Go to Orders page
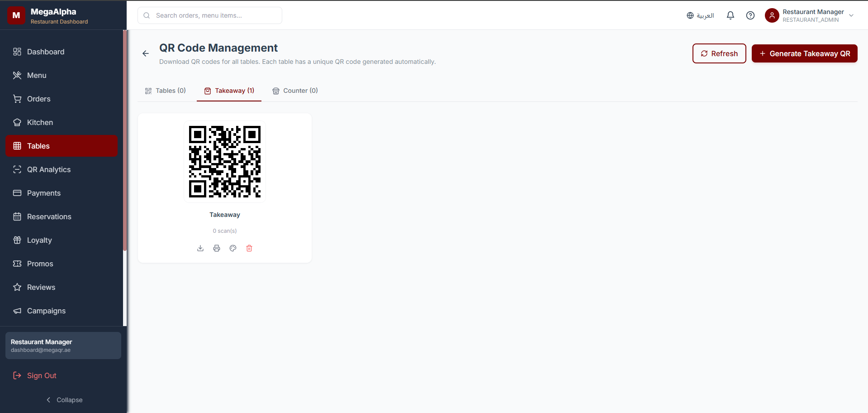Screen dimensions: 868x413 (x=62, y=99)
